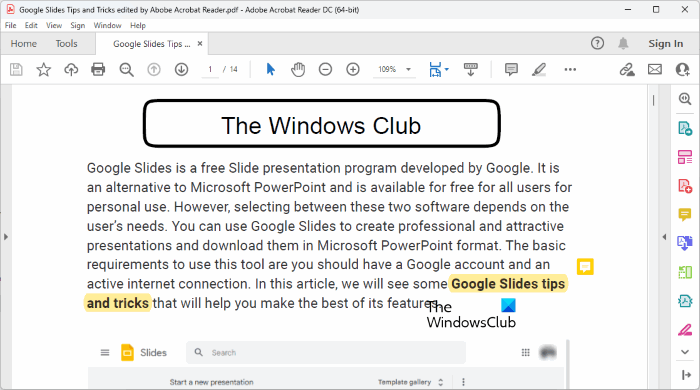Zoom in with plus button

353,69
